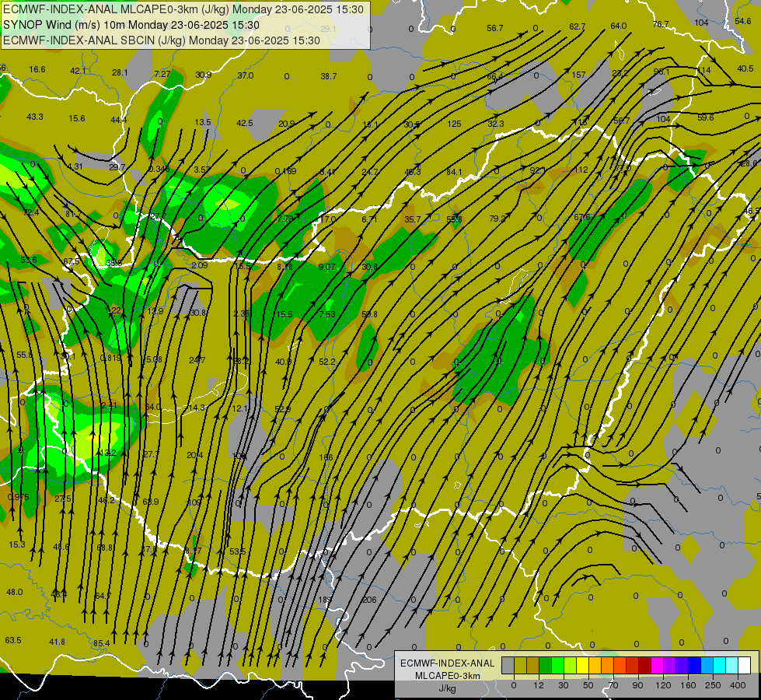
Task: Click the map value 38.7
Action: [329, 76]
